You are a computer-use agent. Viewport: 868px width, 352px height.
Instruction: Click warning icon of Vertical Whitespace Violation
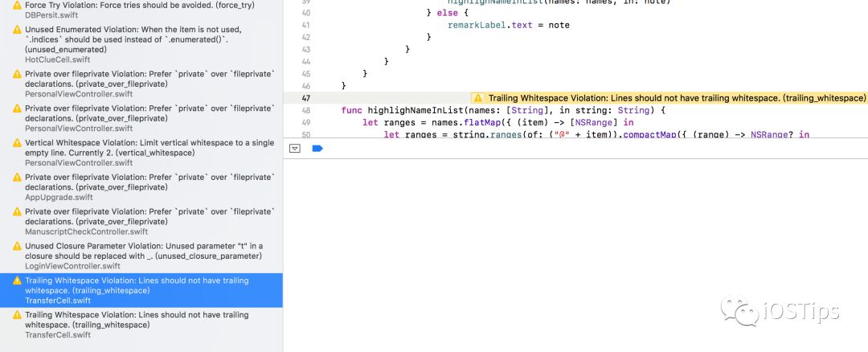coord(17,143)
